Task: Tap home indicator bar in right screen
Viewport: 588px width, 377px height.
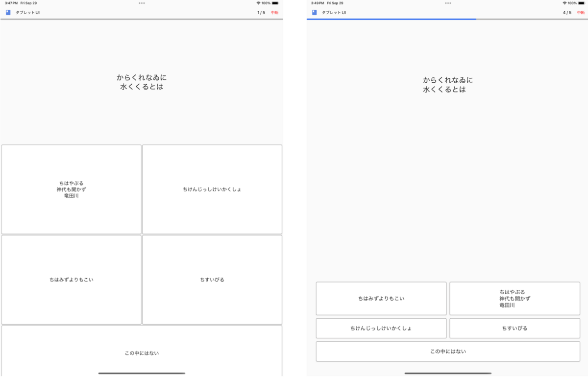Action: pyautogui.click(x=448, y=373)
